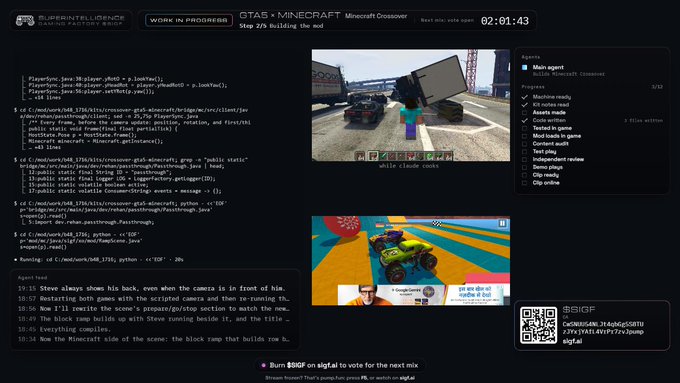Viewport: 680px width, 383px height.
Task: Click the checkmark beside Code written
Action: (524, 121)
